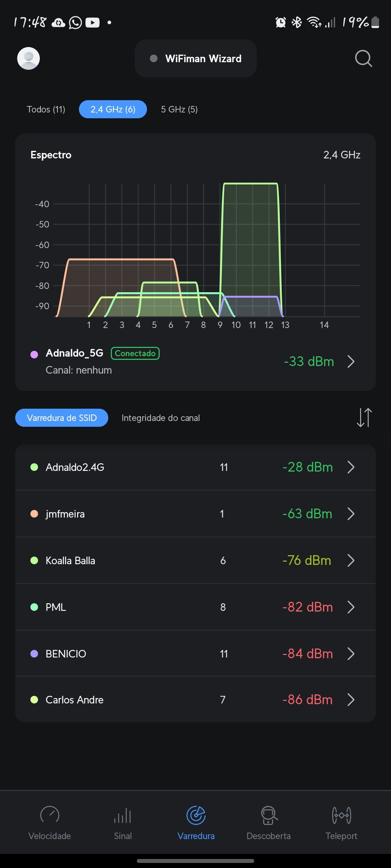Screen dimensions: 391x868
Task: Tap the Conectado status badge
Action: pos(135,353)
